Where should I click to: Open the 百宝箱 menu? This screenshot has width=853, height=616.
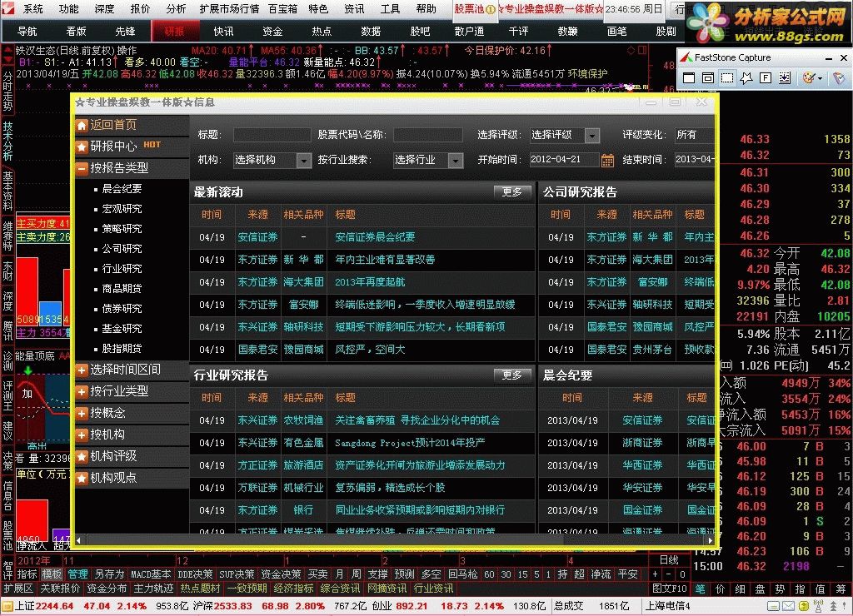click(x=282, y=8)
